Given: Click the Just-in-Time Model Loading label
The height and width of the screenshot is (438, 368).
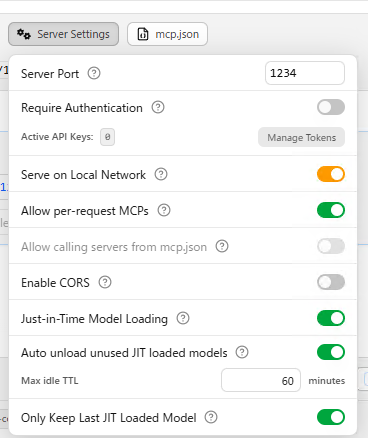Looking at the screenshot, I should [94, 319].
